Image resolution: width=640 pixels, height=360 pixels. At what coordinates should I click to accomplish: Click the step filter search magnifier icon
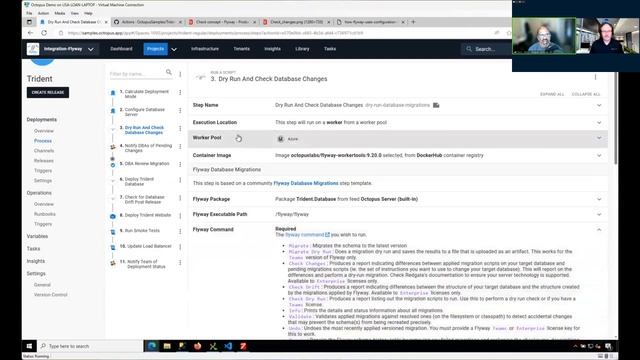[x=169, y=72]
